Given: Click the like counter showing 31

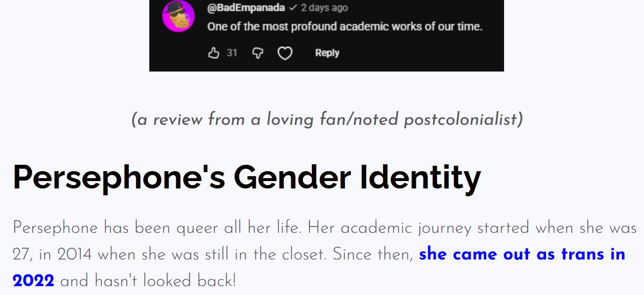Looking at the screenshot, I should [x=232, y=53].
